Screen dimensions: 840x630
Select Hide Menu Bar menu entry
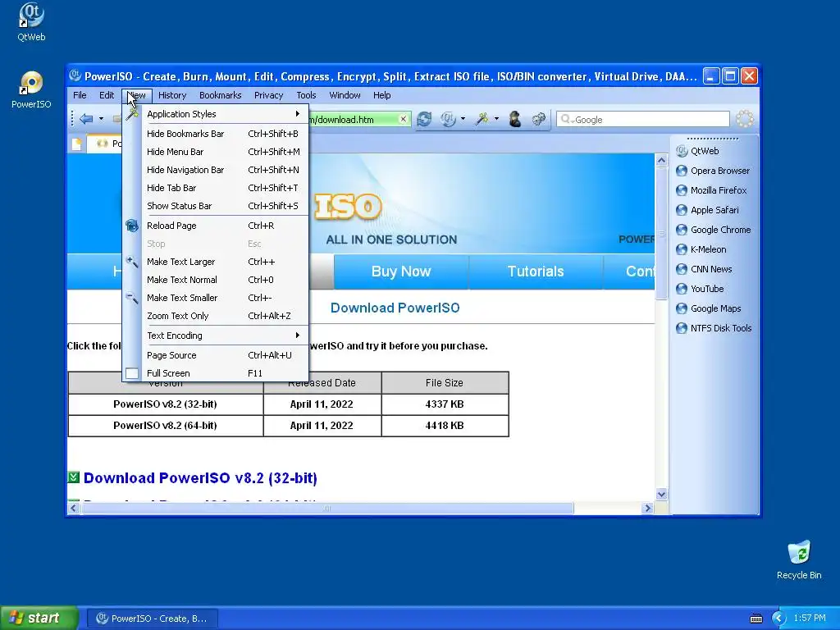coord(216,152)
